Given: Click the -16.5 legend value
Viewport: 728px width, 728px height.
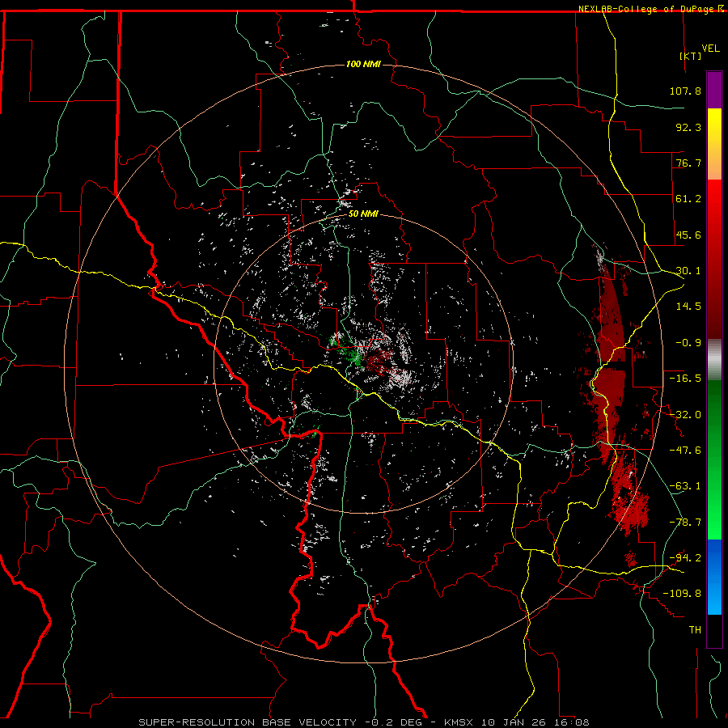Looking at the screenshot, I should pyautogui.click(x=685, y=379).
